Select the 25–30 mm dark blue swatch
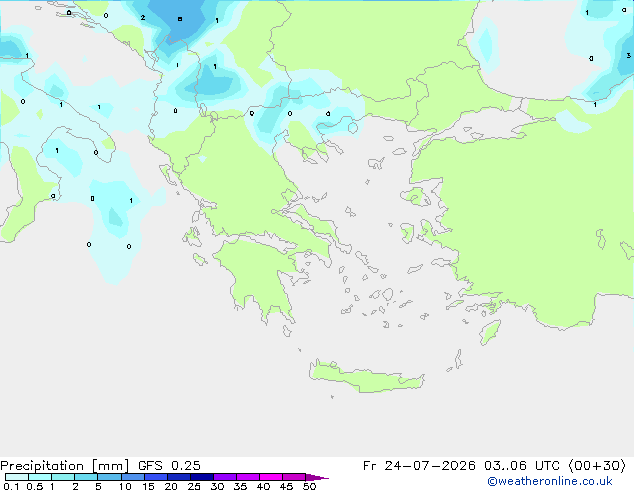 (202, 477)
